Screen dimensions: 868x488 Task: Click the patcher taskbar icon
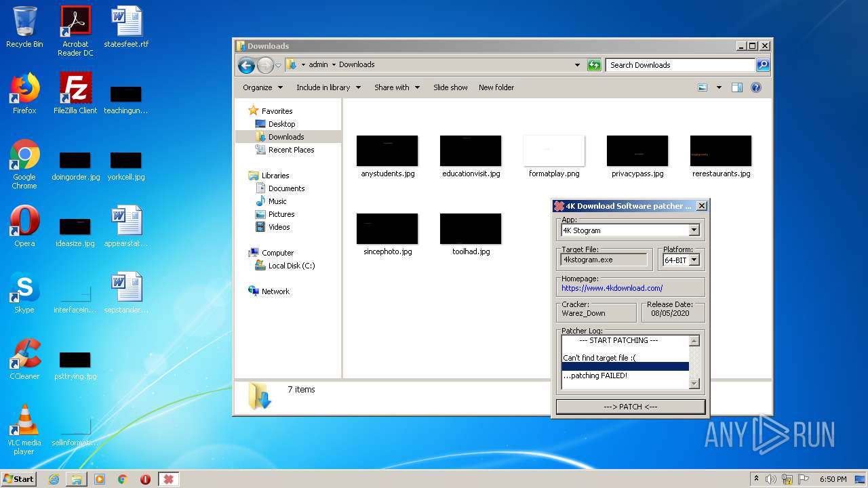168,479
